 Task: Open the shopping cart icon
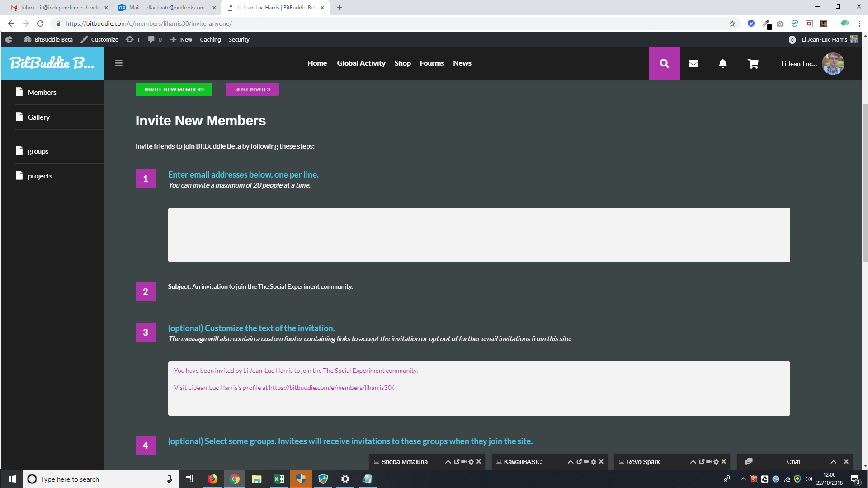pyautogui.click(x=753, y=64)
